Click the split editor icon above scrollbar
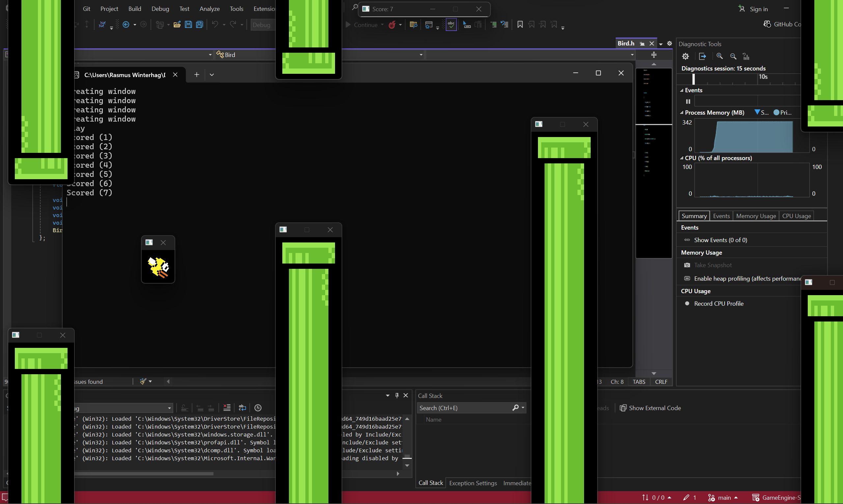 [x=654, y=55]
